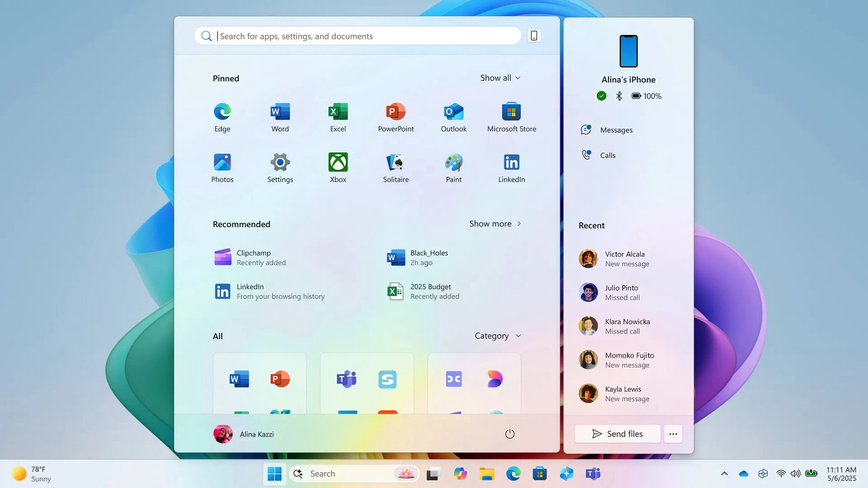The height and width of the screenshot is (488, 868).
Task: Open the Edge browser from Pinned apps
Action: (x=222, y=117)
